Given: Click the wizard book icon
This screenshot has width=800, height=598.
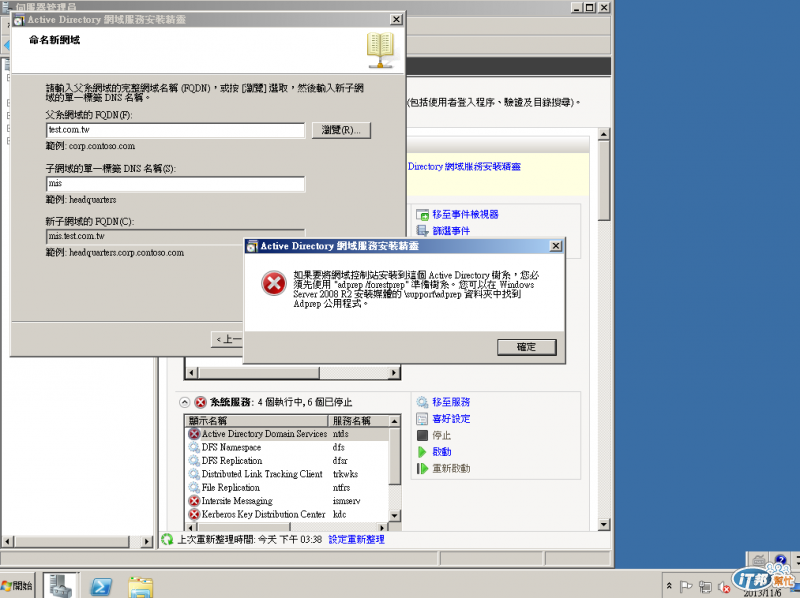Looking at the screenshot, I should [380, 50].
